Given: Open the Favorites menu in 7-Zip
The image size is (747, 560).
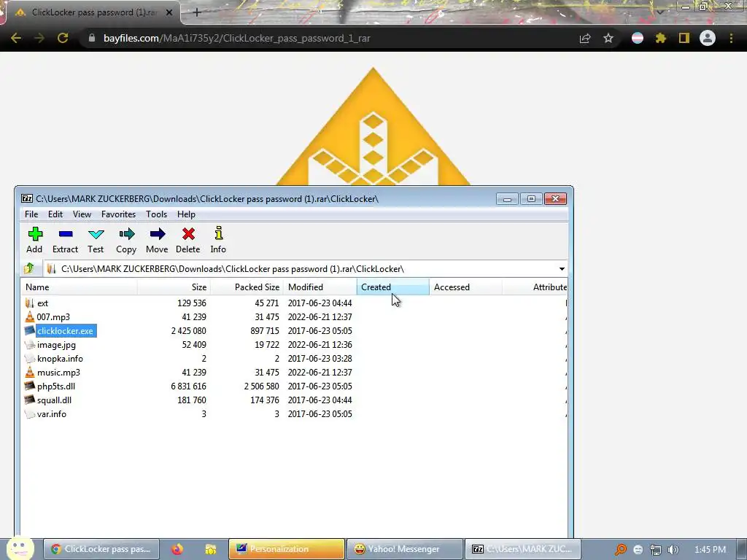Looking at the screenshot, I should 119,214.
